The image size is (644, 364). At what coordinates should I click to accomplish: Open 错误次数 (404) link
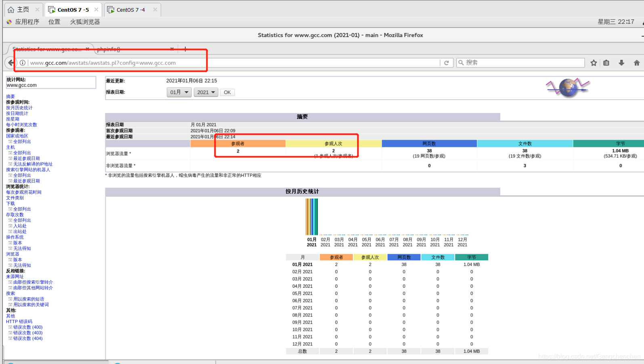tap(28, 339)
